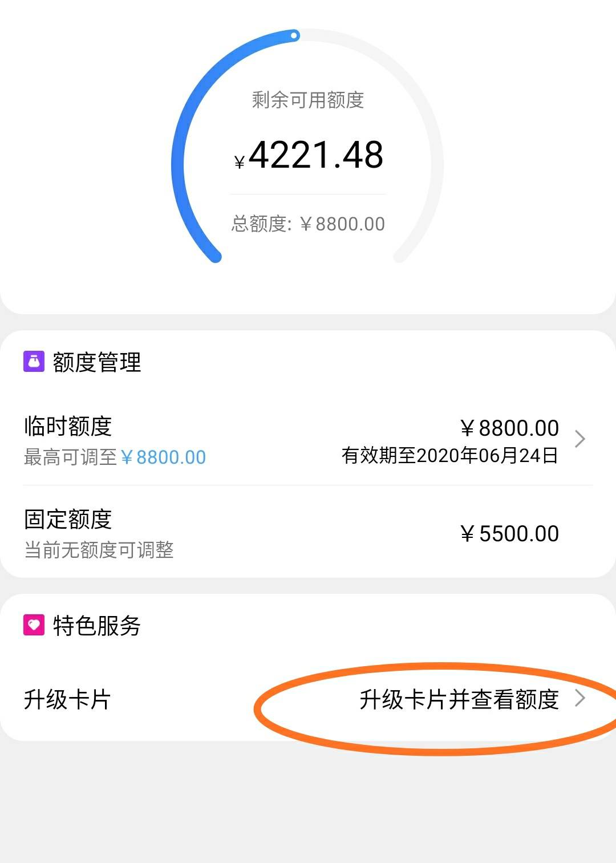Viewport: 616px width, 863px height.
Task: Click the 特色服务 section heading
Action: 96,626
